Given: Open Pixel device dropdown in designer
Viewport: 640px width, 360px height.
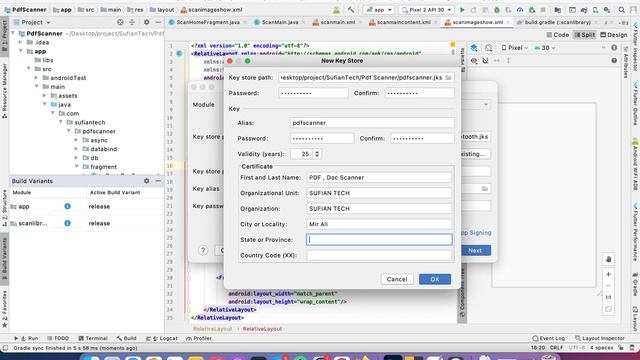Looking at the screenshot, I should tap(514, 48).
